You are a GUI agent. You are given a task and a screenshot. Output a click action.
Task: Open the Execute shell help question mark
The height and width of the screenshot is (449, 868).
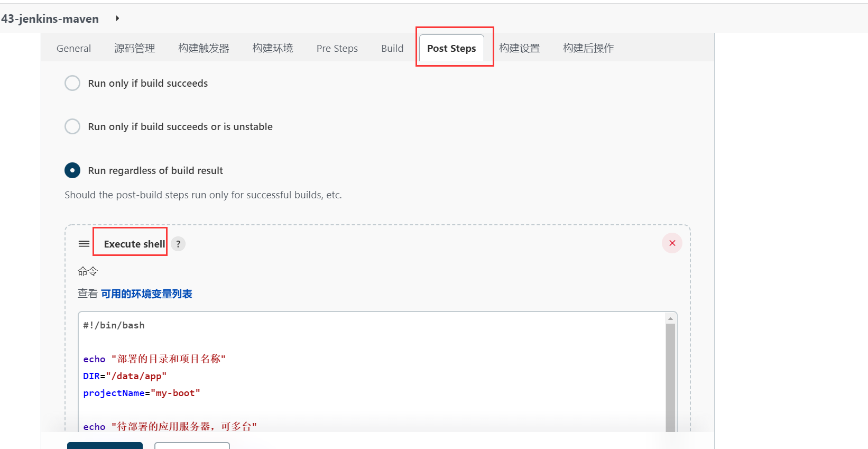(178, 244)
